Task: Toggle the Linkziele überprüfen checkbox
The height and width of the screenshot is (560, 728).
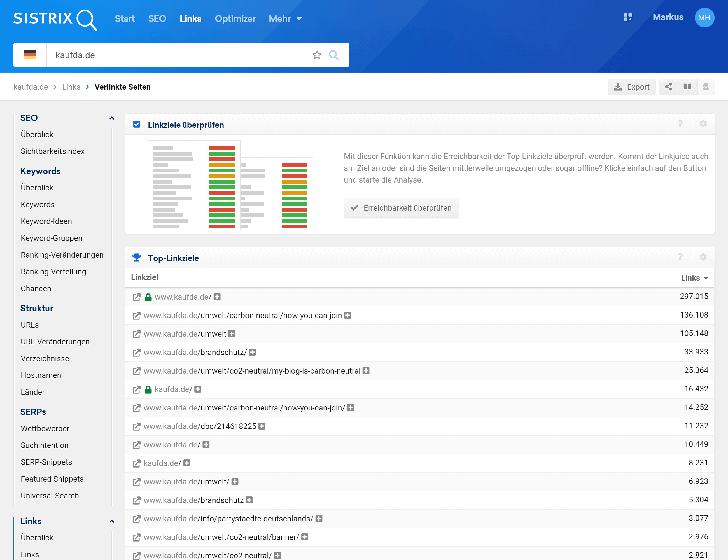Action: [137, 125]
